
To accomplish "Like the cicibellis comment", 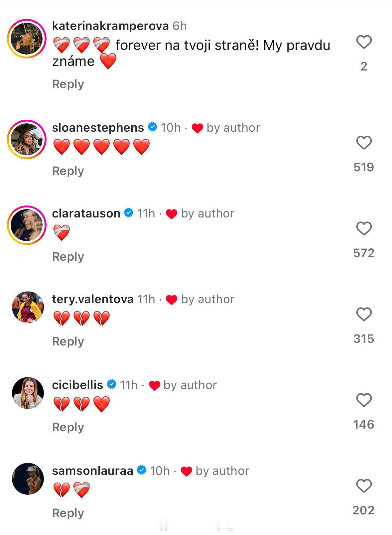I will pos(364,400).
